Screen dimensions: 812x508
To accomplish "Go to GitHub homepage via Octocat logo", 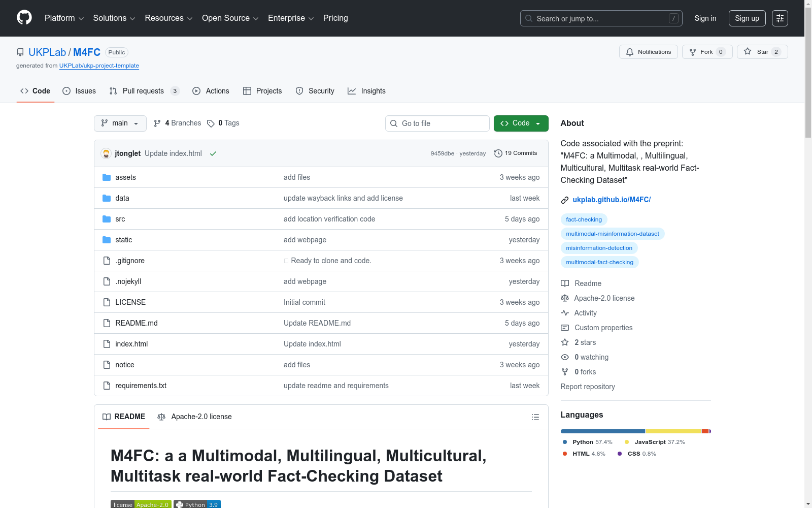I will (24, 18).
